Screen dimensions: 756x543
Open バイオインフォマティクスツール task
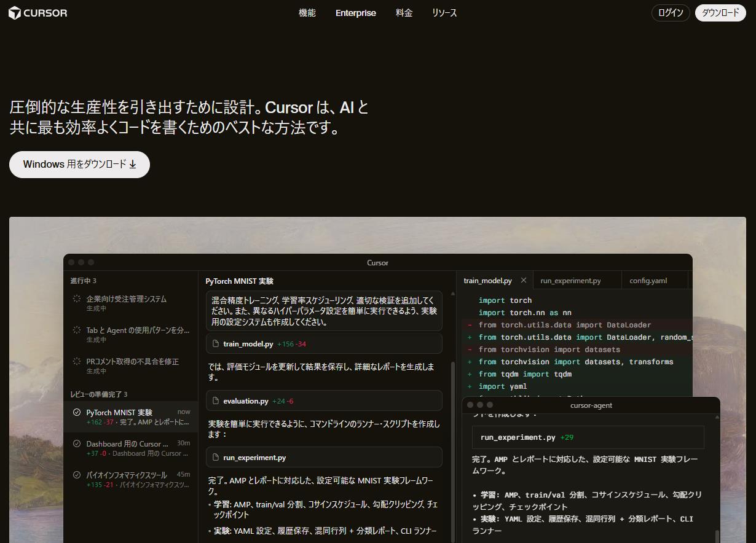[131, 480]
